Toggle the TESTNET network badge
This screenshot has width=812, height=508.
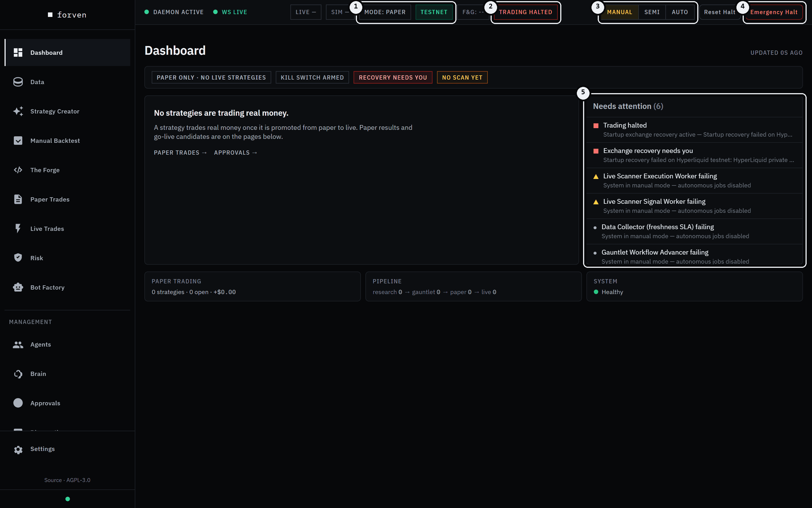pyautogui.click(x=434, y=12)
